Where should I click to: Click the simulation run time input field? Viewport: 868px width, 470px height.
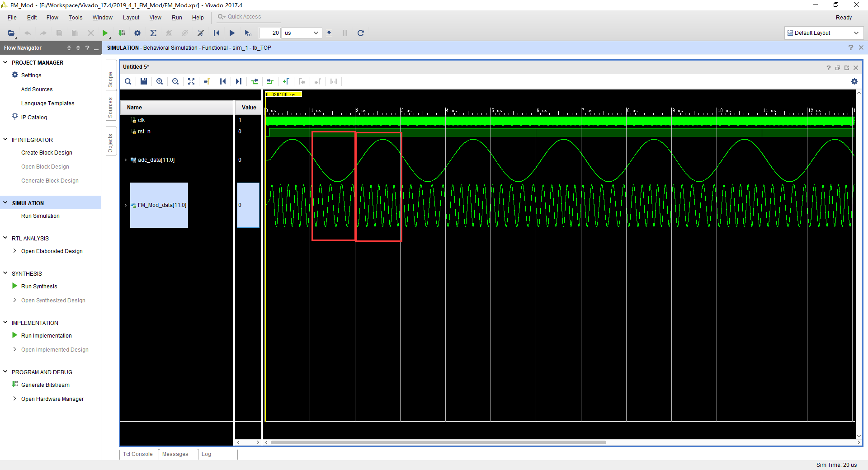270,33
